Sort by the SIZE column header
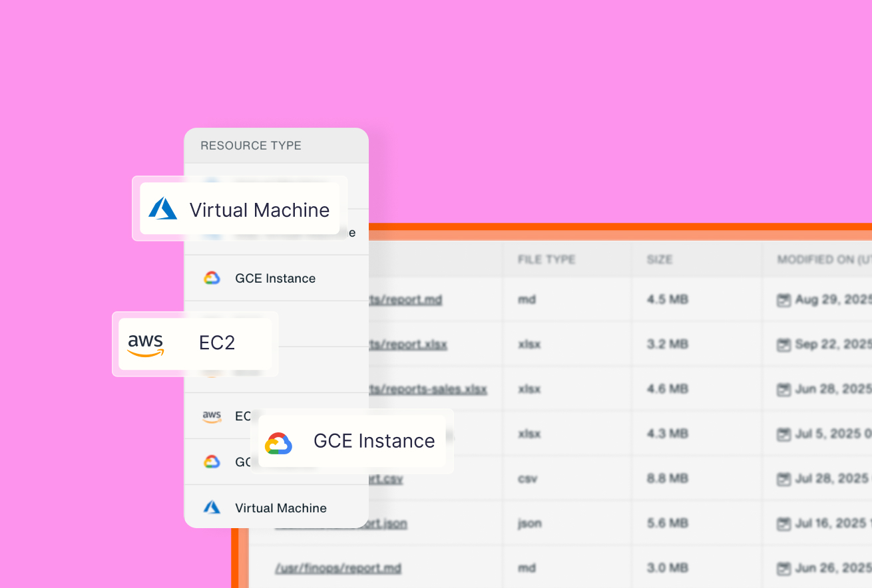This screenshot has height=588, width=872. click(660, 259)
